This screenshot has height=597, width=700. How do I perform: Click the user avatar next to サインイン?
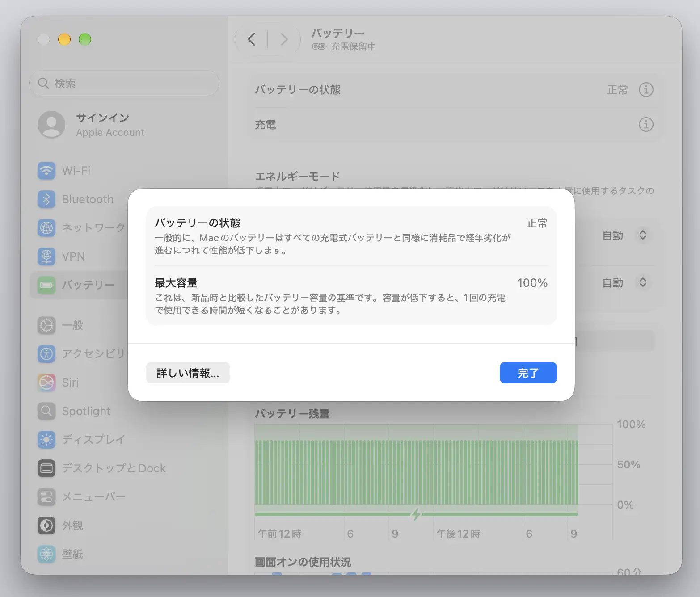[x=51, y=125]
